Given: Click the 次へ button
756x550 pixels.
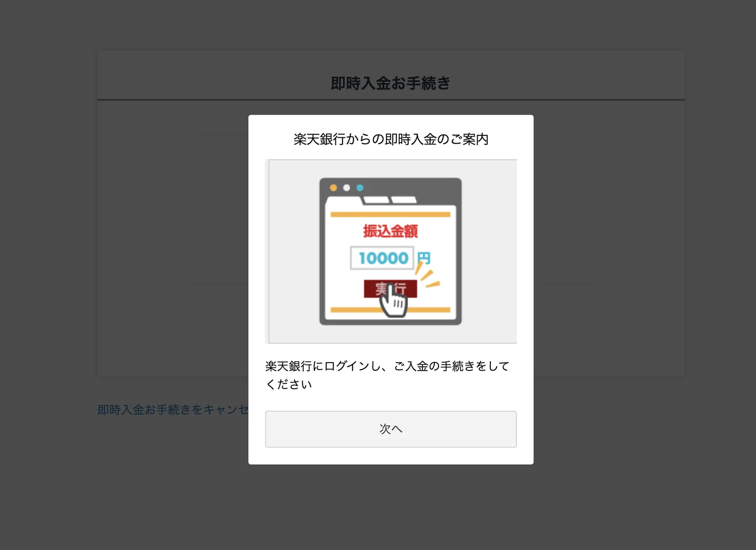Looking at the screenshot, I should click(391, 429).
